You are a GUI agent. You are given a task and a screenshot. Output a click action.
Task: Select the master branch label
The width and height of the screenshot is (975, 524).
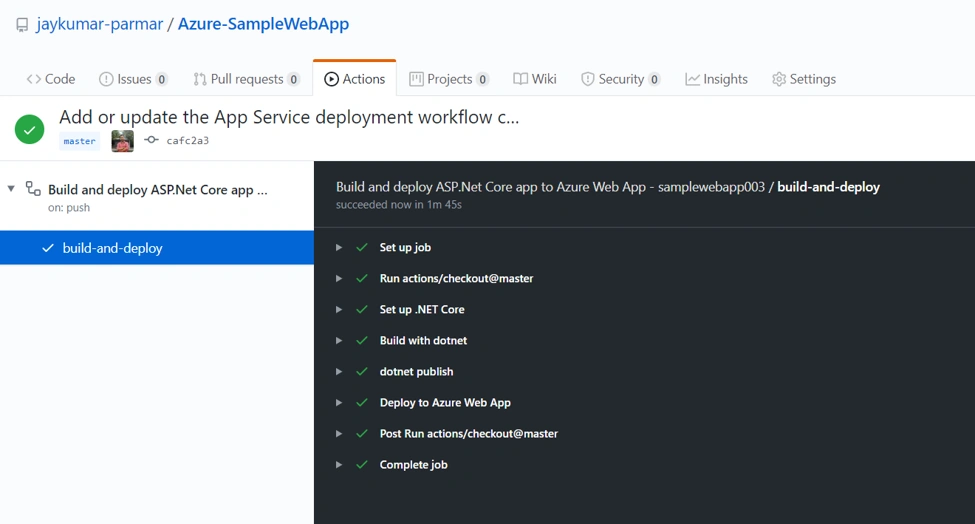80,141
